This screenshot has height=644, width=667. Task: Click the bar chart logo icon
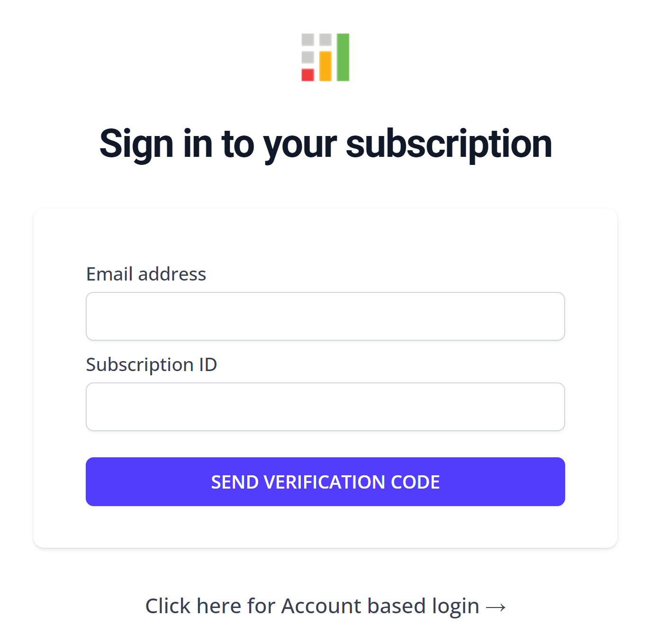pyautogui.click(x=325, y=57)
